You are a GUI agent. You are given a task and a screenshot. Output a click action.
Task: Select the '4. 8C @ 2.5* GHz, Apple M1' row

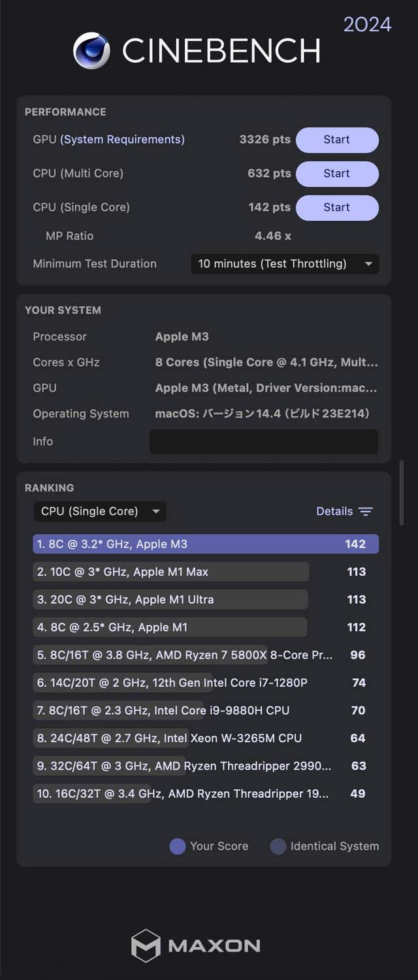206,627
